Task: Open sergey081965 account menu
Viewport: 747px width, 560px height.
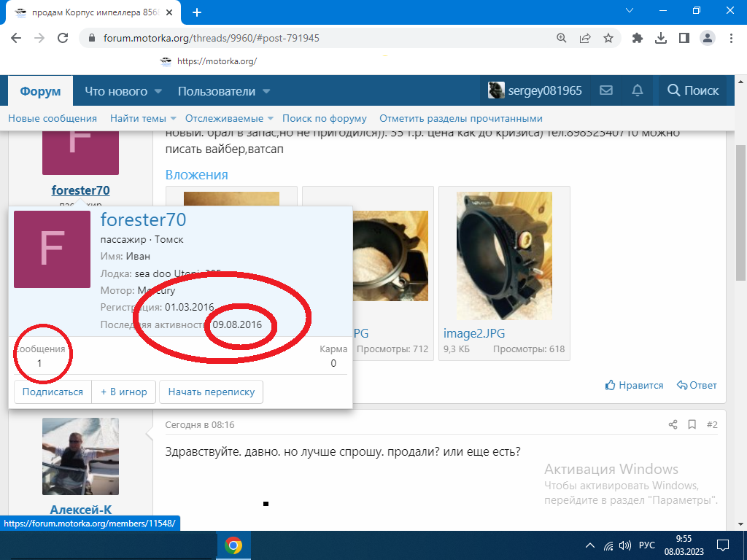Action: coord(535,90)
